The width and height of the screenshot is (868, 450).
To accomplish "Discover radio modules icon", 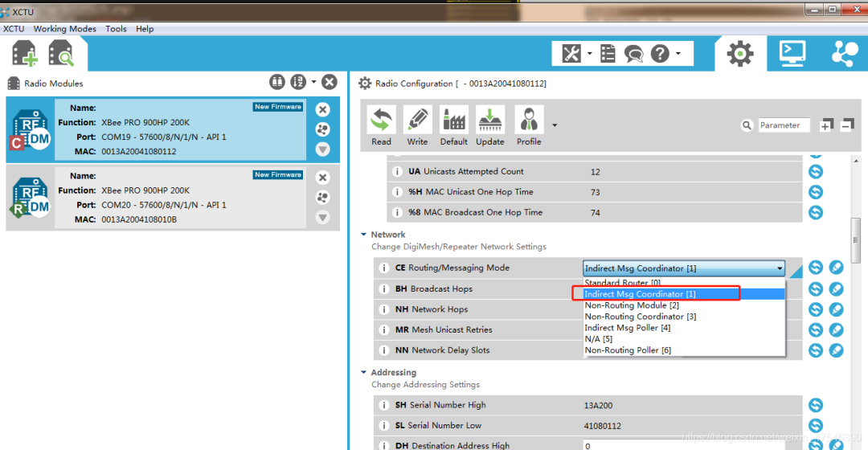I will click(61, 54).
